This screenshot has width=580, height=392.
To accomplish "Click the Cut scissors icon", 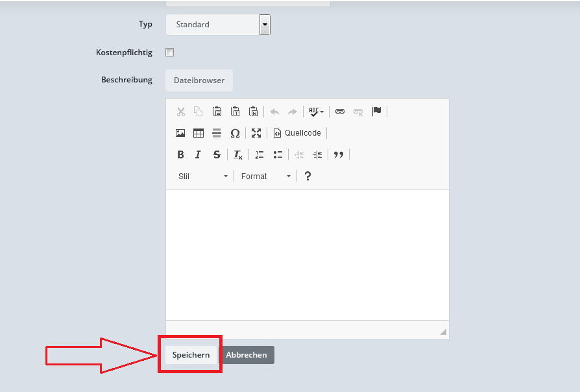I will [x=180, y=112].
